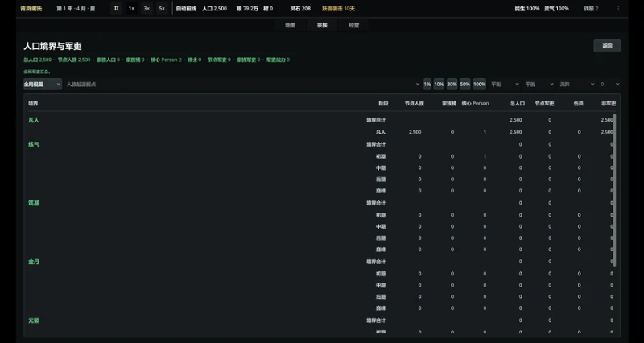Click the 节点军吏 column header

544,104
